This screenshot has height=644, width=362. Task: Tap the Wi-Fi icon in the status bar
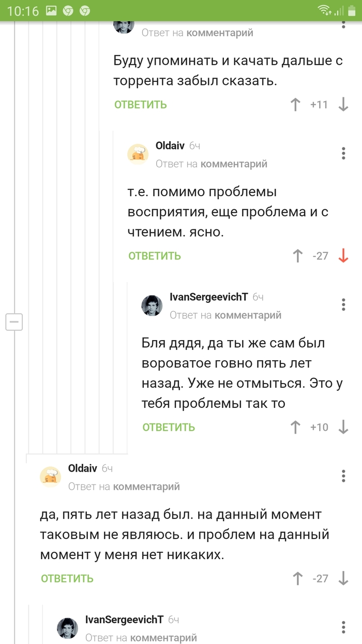tap(324, 10)
